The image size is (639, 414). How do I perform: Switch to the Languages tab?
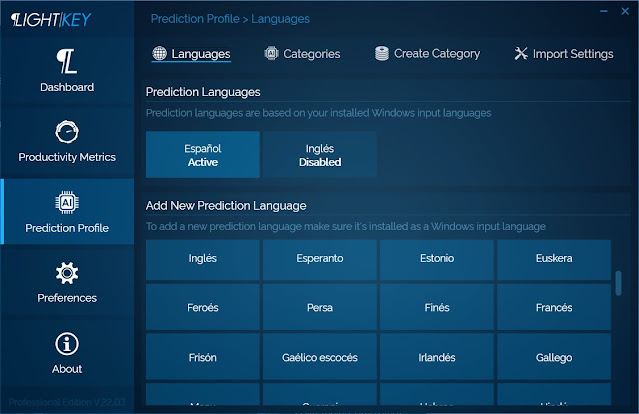coord(191,53)
